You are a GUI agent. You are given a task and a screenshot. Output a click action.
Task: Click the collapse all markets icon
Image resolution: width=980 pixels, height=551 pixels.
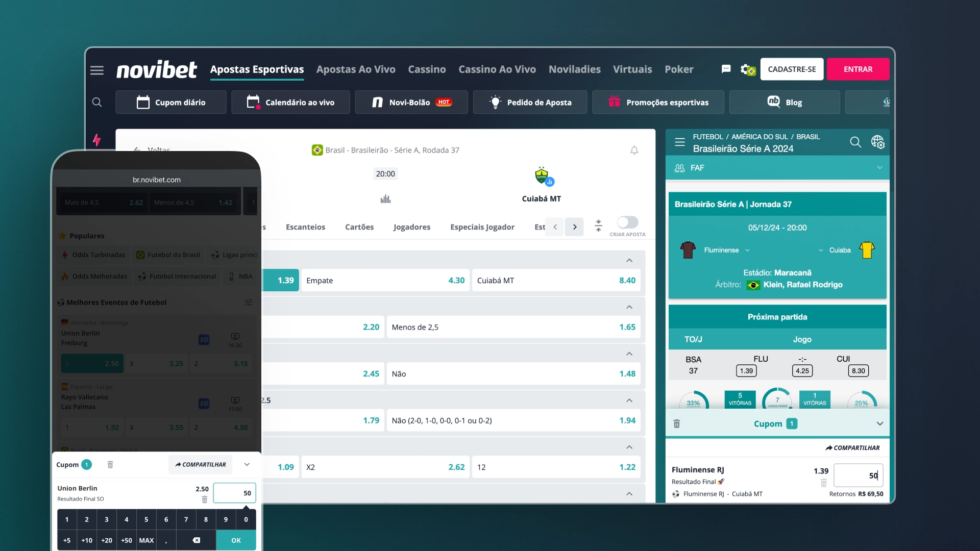tap(598, 226)
